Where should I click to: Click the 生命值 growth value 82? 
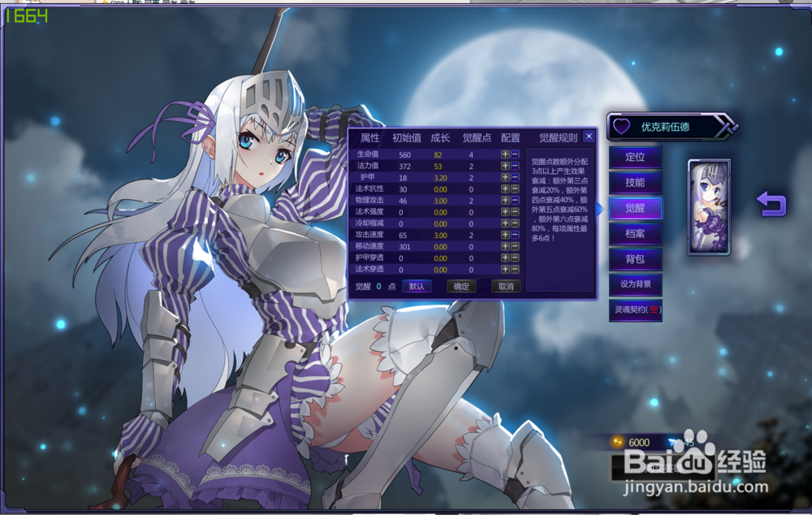[438, 155]
